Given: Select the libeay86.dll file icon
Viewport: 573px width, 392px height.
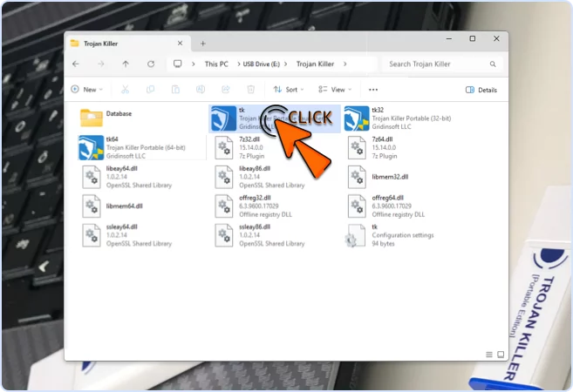Looking at the screenshot, I should coord(224,177).
